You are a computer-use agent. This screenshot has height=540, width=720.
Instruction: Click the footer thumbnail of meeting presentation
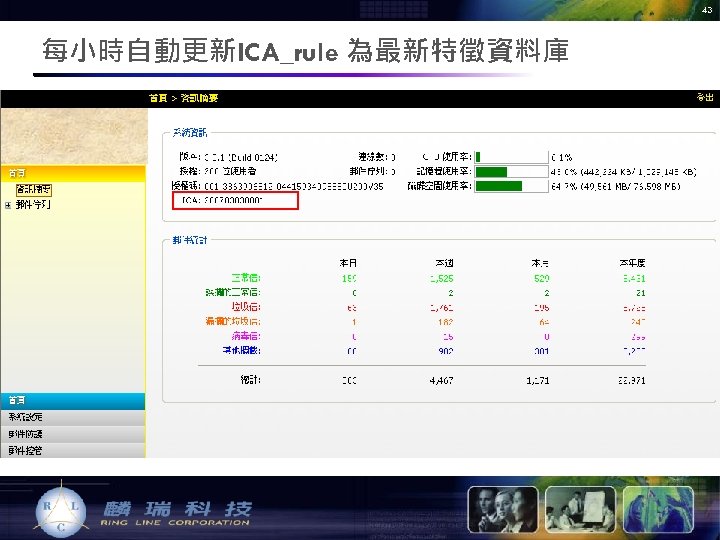580,509
